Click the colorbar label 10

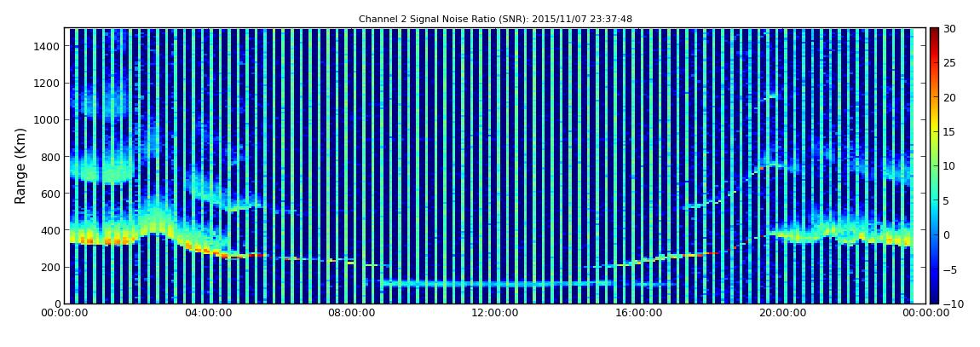tap(950, 166)
